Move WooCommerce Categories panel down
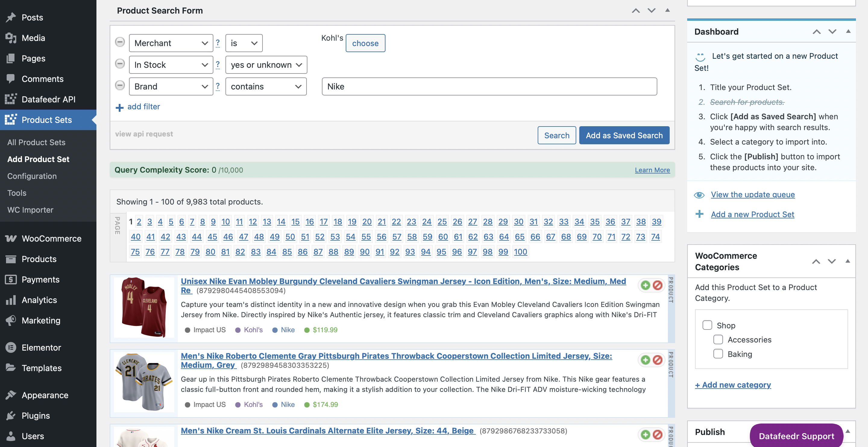Viewport: 868px width, 447px height. tap(832, 262)
